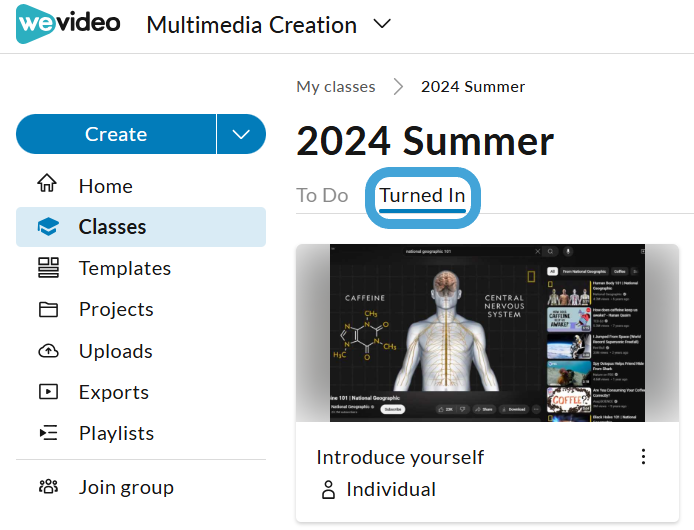Switch to the To Do tab
Screen dimensions: 694x530
point(322,195)
